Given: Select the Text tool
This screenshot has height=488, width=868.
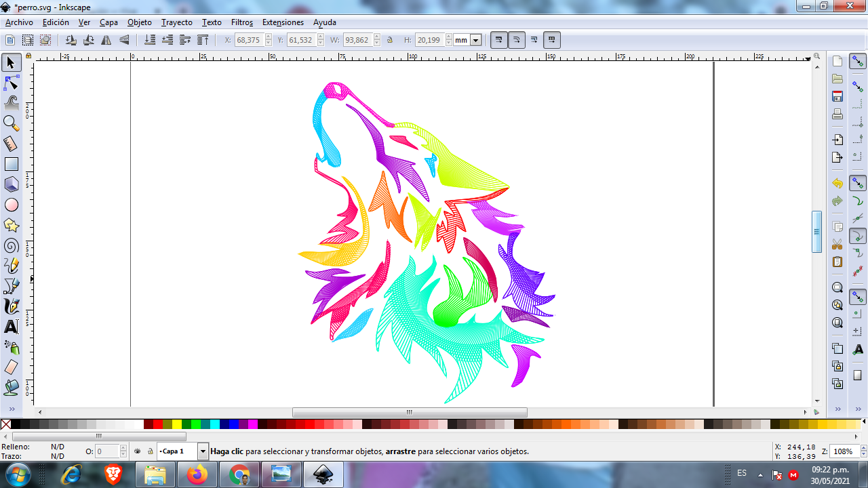Looking at the screenshot, I should tap(11, 327).
